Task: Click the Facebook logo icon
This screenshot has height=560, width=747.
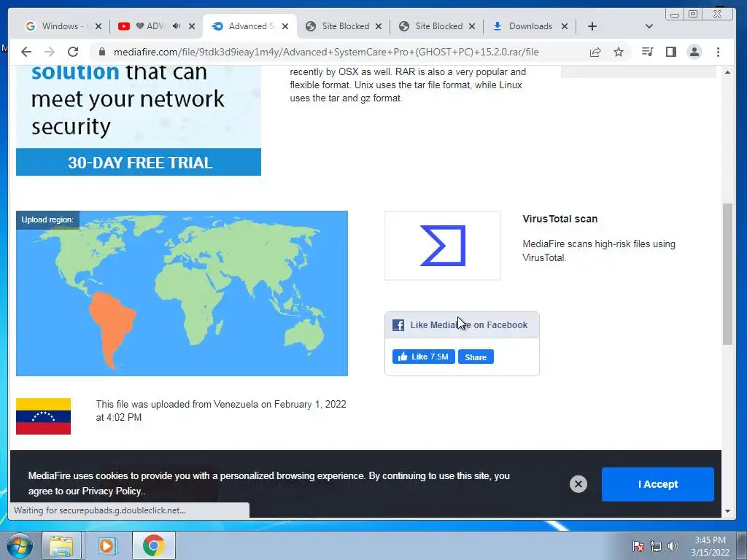Action: [x=398, y=324]
